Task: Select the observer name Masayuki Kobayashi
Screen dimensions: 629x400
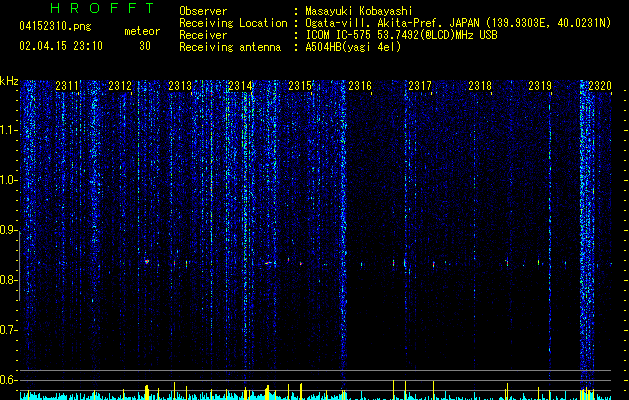Action: pos(359,11)
